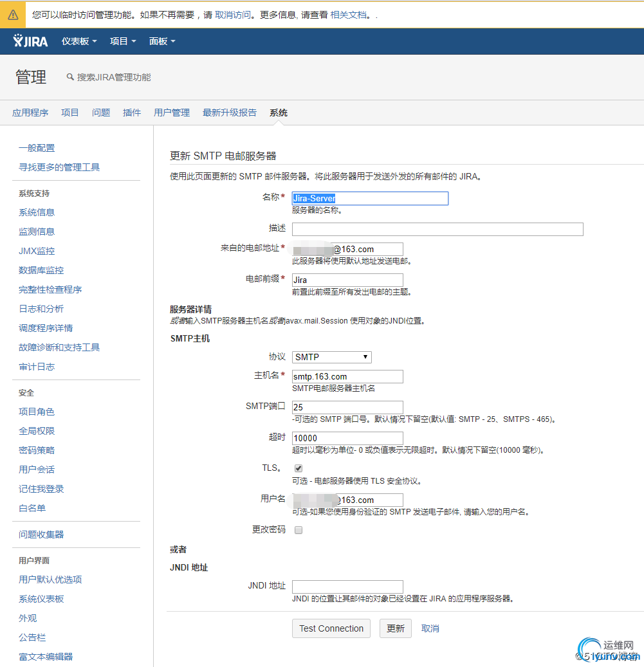Open 寻找更多的管理工具 link
The height and width of the screenshot is (667, 644).
tap(59, 167)
